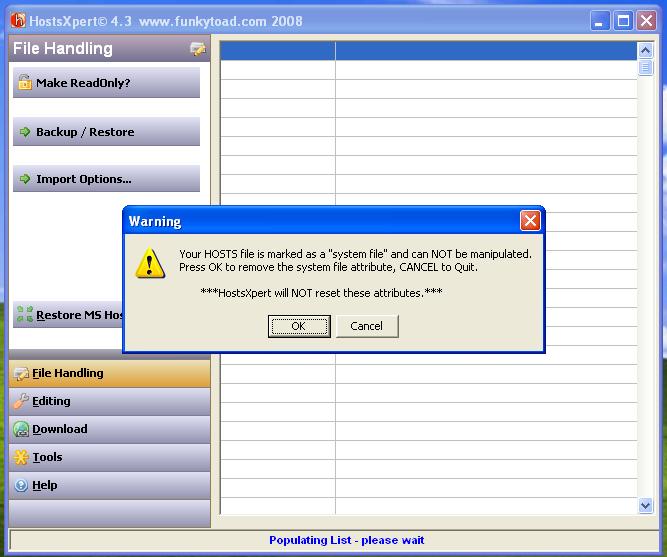
Task: Click the padlock icon on Make ReadOnly
Action: coord(24,83)
